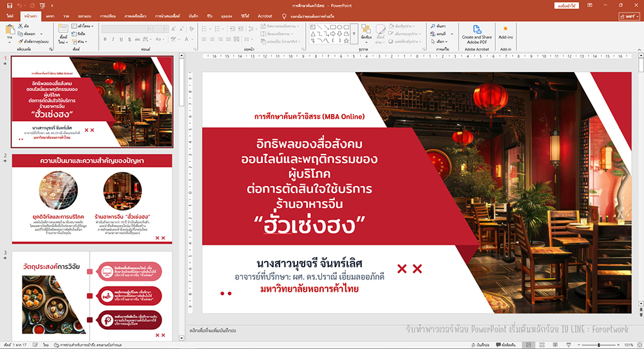Click the Increase indent level icon
Image resolution: width=644 pixels, height=349 pixels.
(241, 29)
